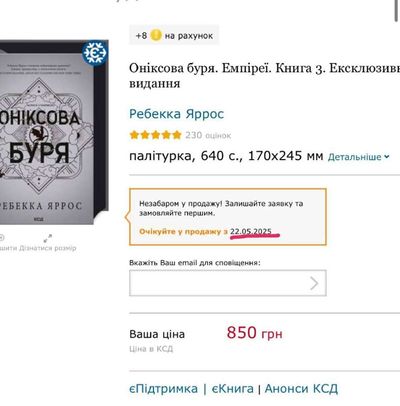Open the Анонси КСД link
This screenshot has width=400, height=406.
(x=301, y=389)
